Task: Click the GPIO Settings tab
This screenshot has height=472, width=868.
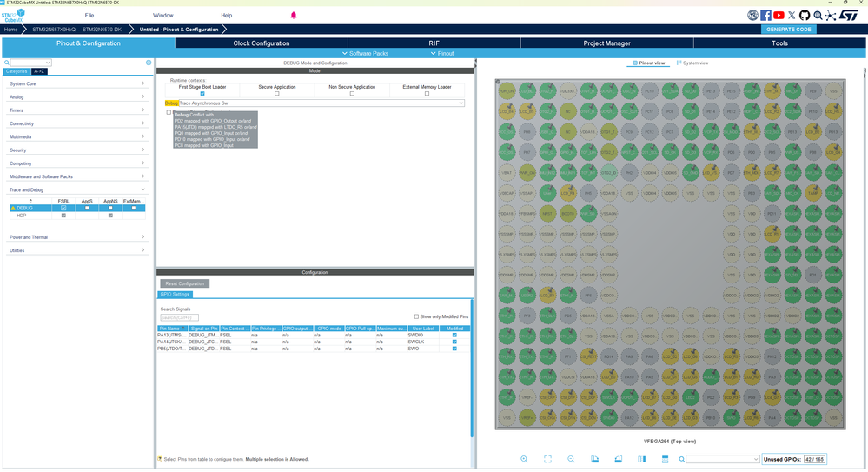Action: coord(175,294)
